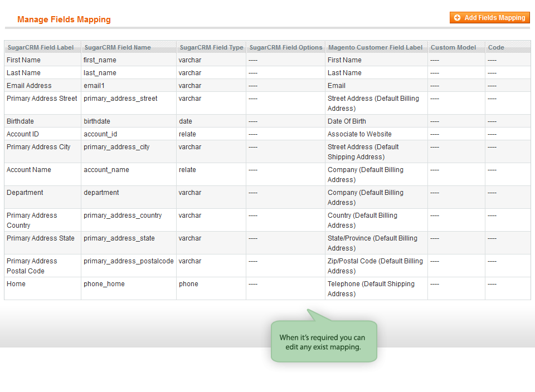Click Zip/Postal Code (Default Billing Address) cell
The height and width of the screenshot is (392, 535).
(x=375, y=266)
